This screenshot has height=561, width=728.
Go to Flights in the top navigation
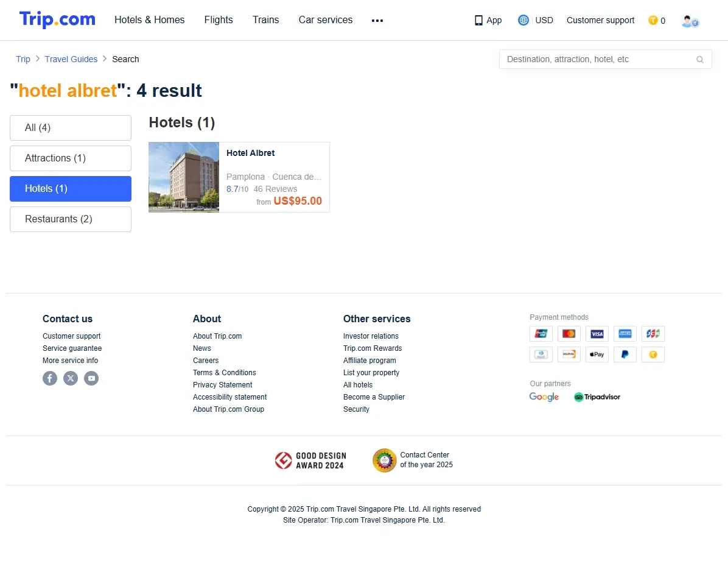tap(219, 20)
